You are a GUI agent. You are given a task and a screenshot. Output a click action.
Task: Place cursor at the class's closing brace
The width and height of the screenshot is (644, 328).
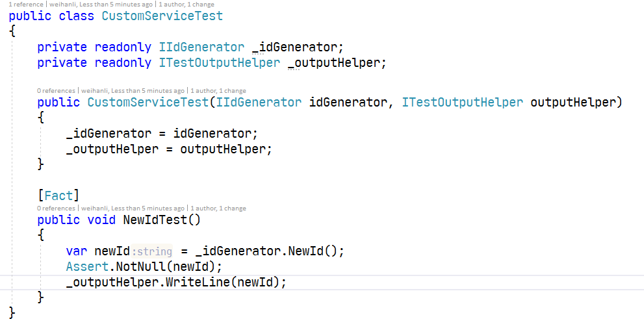(12, 313)
